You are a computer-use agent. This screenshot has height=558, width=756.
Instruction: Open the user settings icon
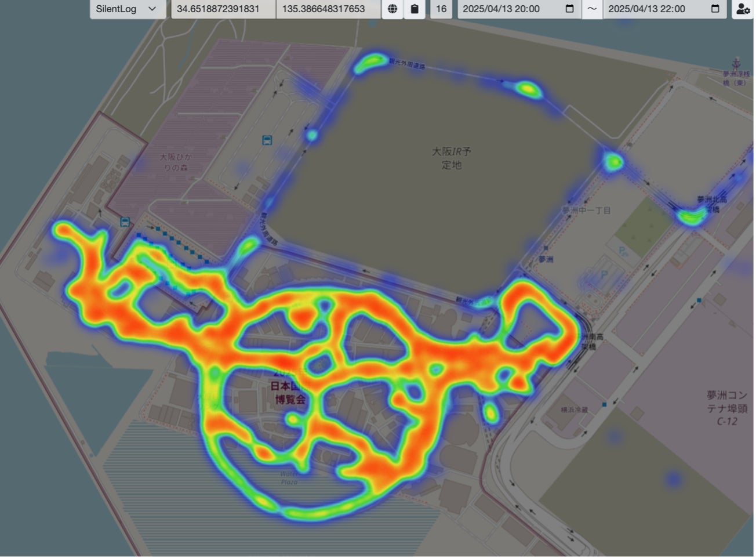click(743, 9)
